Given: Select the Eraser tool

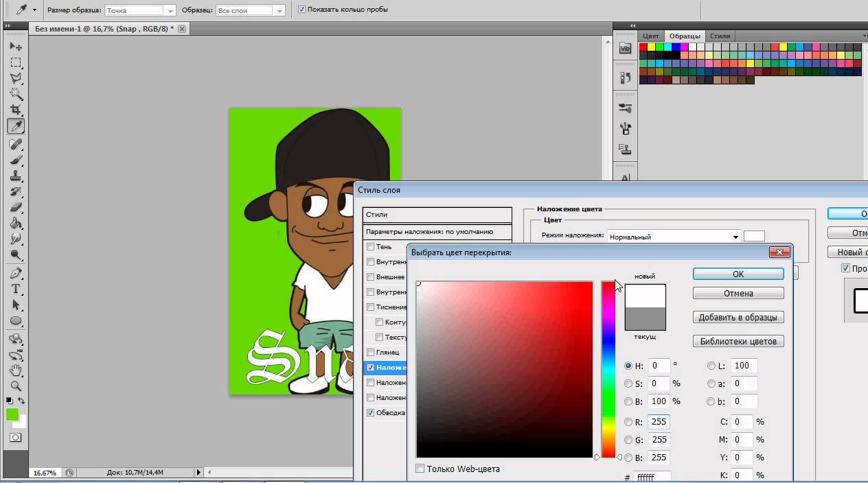Looking at the screenshot, I should (x=16, y=207).
